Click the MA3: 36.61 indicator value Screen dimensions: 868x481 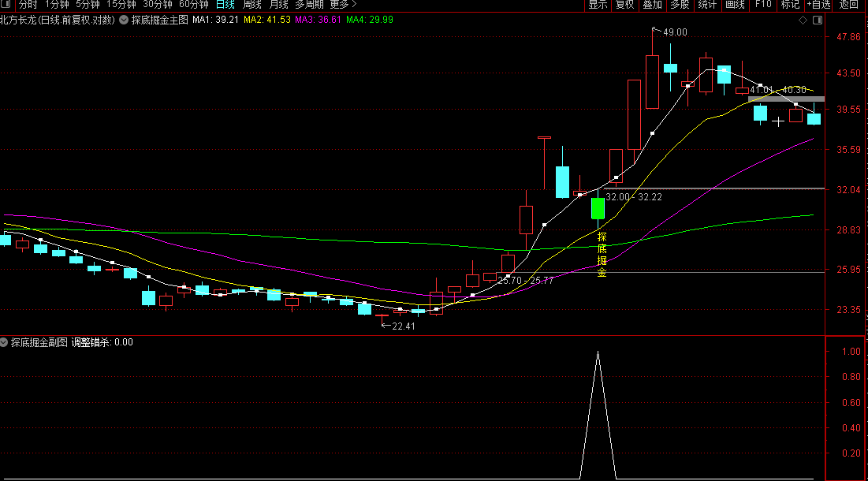click(x=318, y=20)
